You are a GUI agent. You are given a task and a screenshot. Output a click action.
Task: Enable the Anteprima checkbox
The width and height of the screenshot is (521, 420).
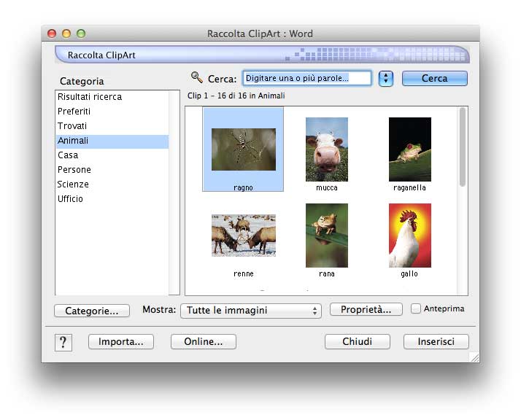tap(416, 308)
